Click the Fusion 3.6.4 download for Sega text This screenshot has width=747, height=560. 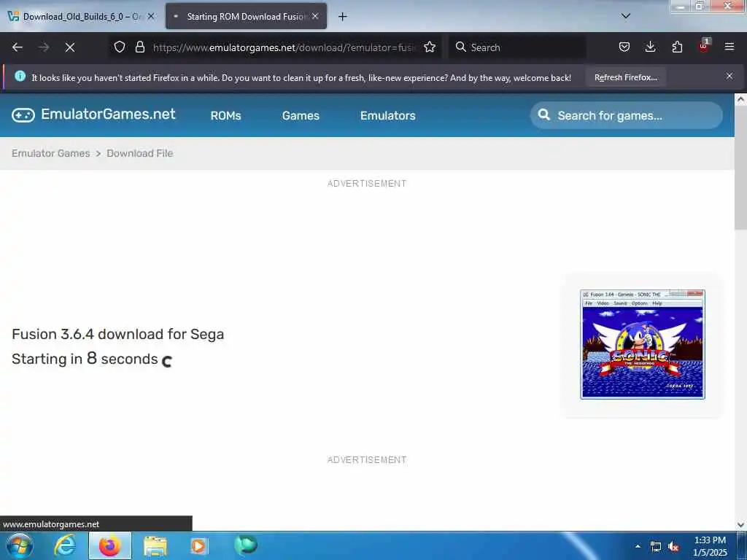pyautogui.click(x=117, y=334)
